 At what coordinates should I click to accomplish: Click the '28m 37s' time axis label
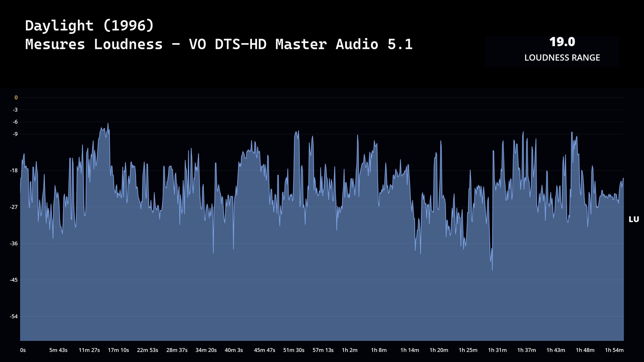click(x=177, y=350)
